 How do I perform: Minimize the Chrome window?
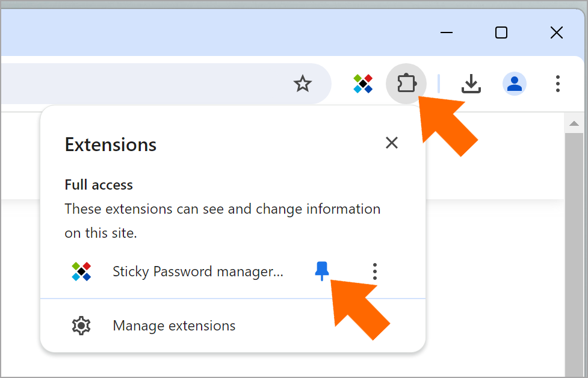point(446,33)
